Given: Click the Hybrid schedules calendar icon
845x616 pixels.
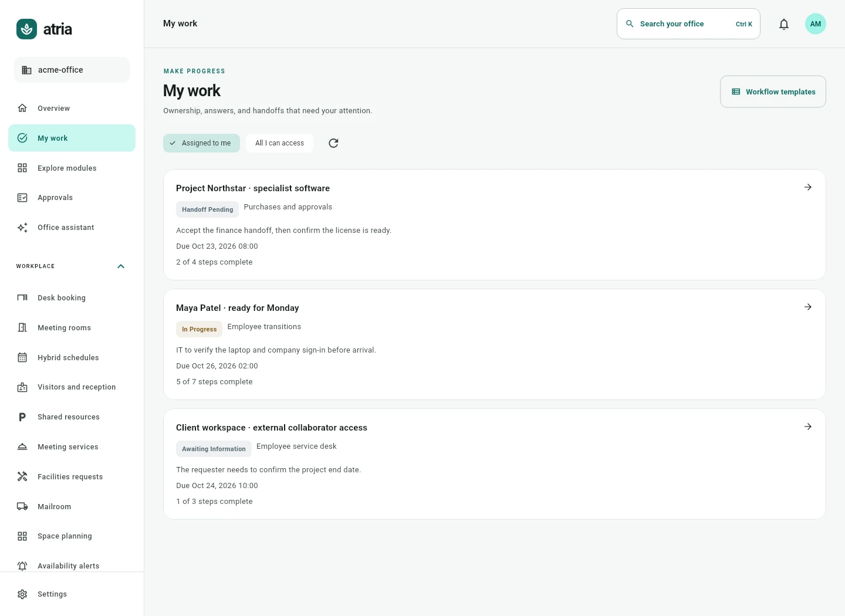Looking at the screenshot, I should tap(22, 357).
